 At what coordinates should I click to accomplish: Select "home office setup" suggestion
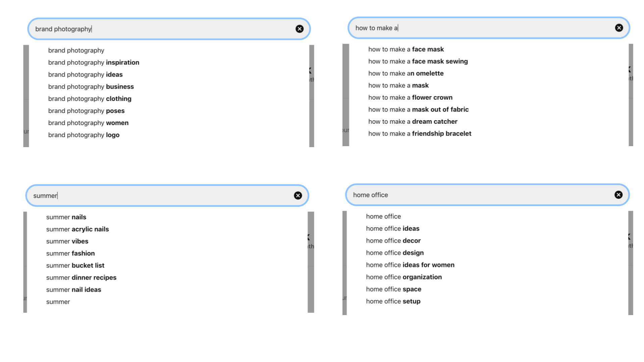(393, 301)
